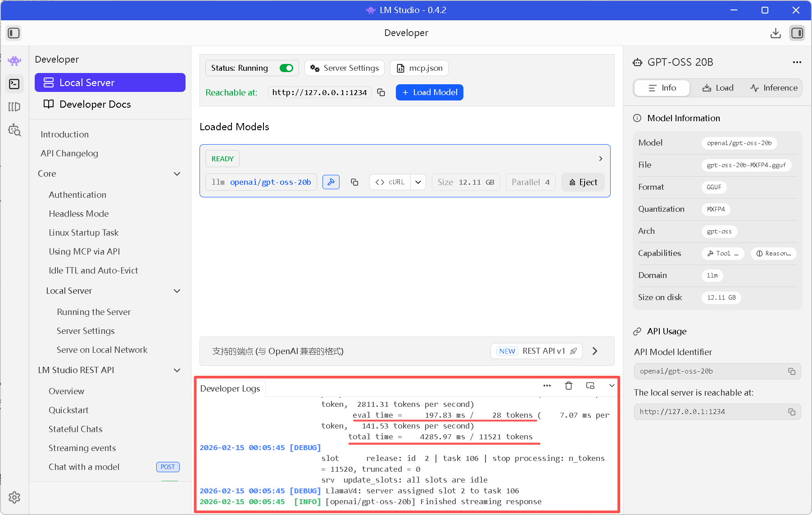Open the Chat view robot icon

14,60
